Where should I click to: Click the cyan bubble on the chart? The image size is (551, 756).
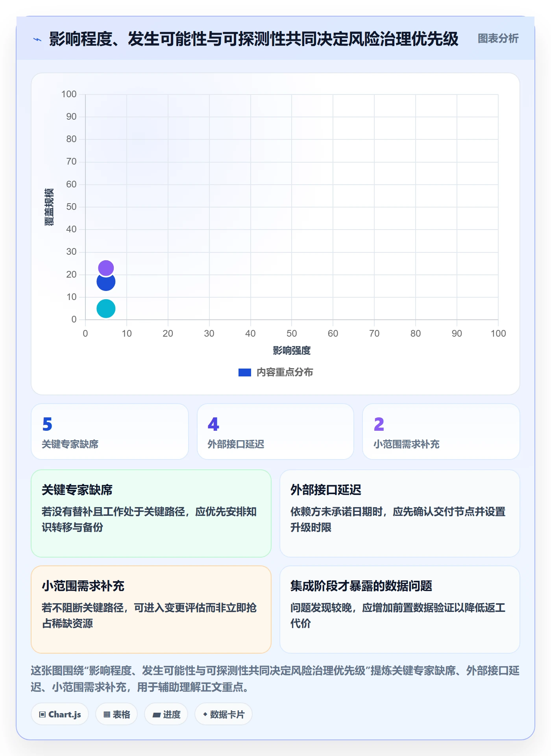(106, 309)
